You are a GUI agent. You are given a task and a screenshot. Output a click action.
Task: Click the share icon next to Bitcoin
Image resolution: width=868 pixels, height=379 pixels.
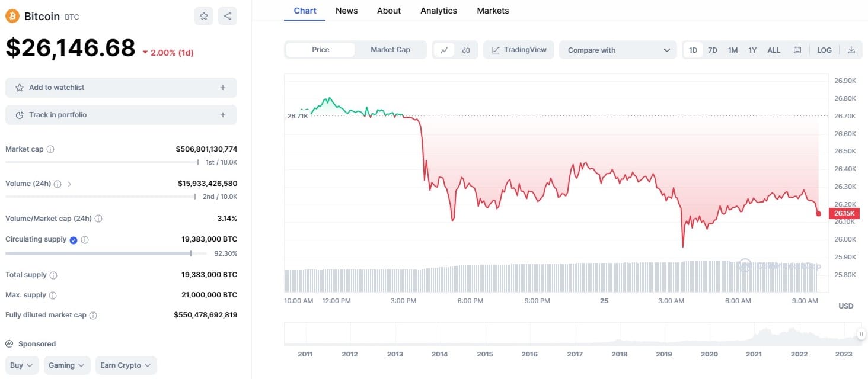(228, 16)
